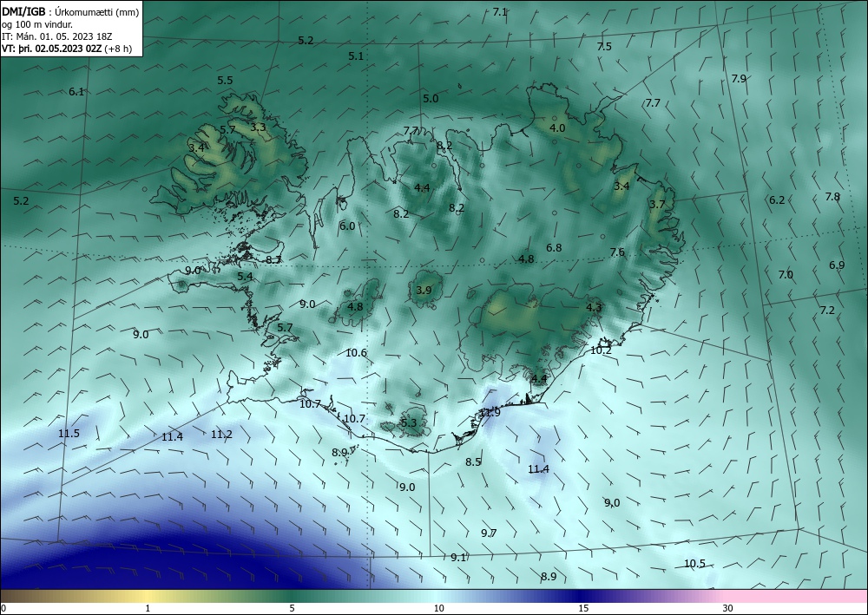
Task: Select the 11.2 value label
Action: coord(221,435)
